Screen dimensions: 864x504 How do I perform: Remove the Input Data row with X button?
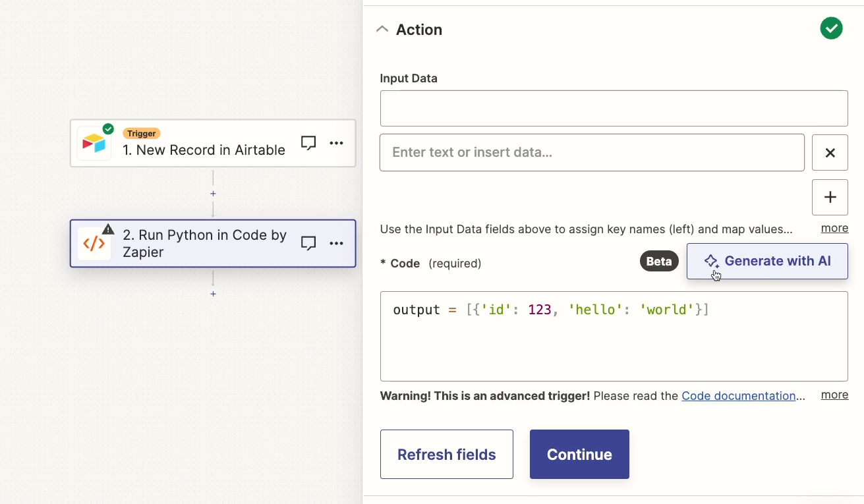(830, 153)
